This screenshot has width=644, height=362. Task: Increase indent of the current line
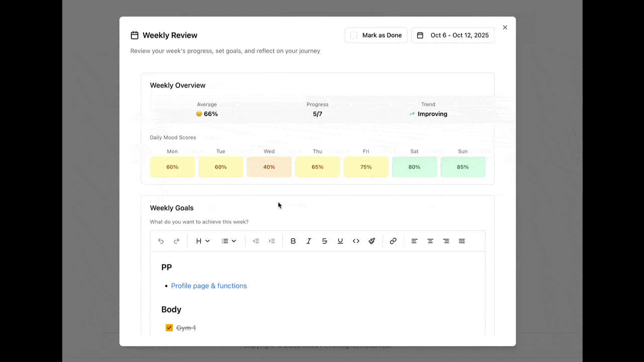coord(272,241)
